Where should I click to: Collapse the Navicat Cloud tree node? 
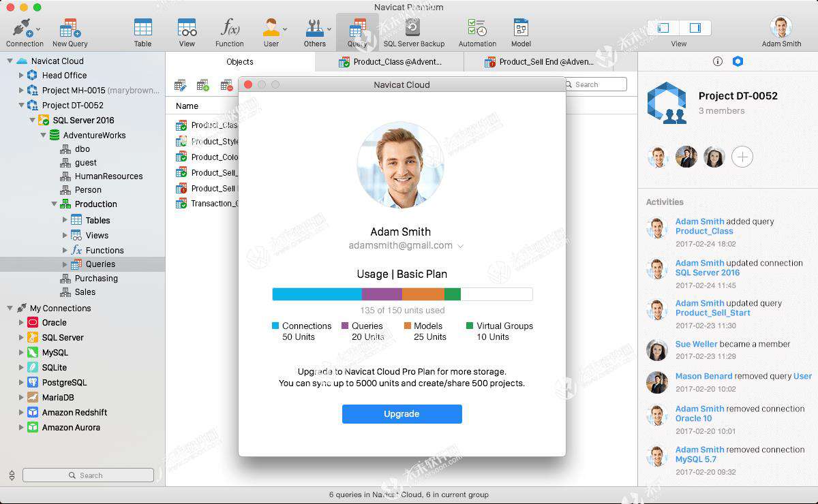pyautogui.click(x=10, y=61)
